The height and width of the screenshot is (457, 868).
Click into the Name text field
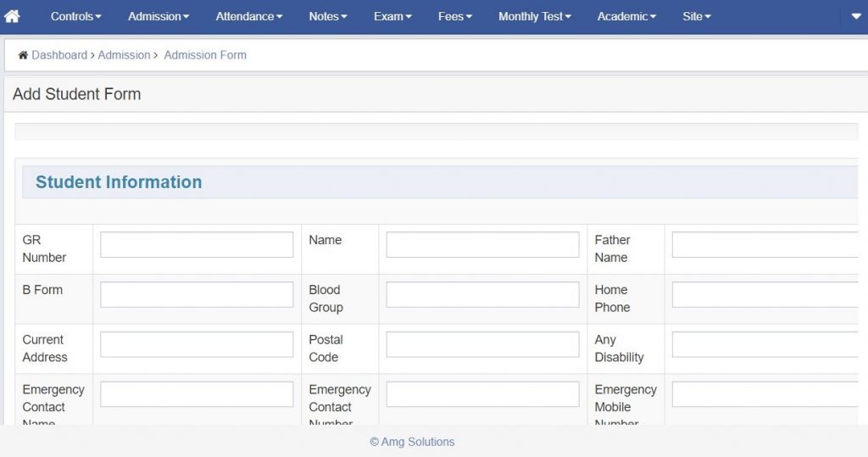point(482,244)
